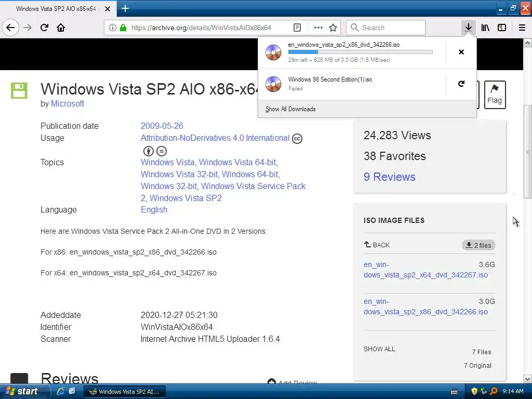532x399 pixels.
Task: Click Show All Downloads
Action: (290, 109)
